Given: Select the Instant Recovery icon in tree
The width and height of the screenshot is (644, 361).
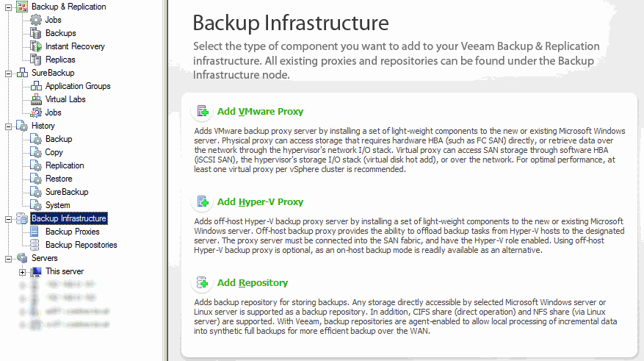Looking at the screenshot, I should tap(36, 46).
